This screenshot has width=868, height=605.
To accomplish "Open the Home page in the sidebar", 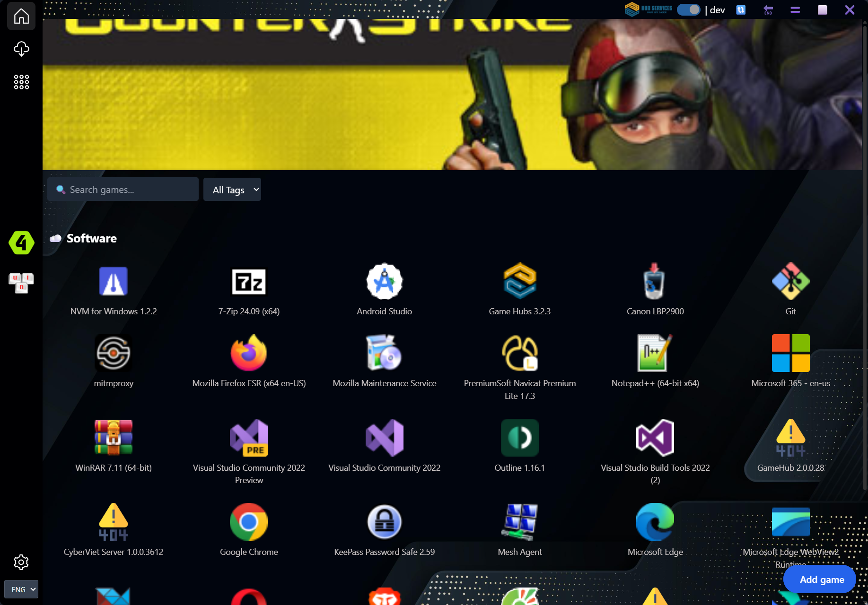I will (21, 17).
